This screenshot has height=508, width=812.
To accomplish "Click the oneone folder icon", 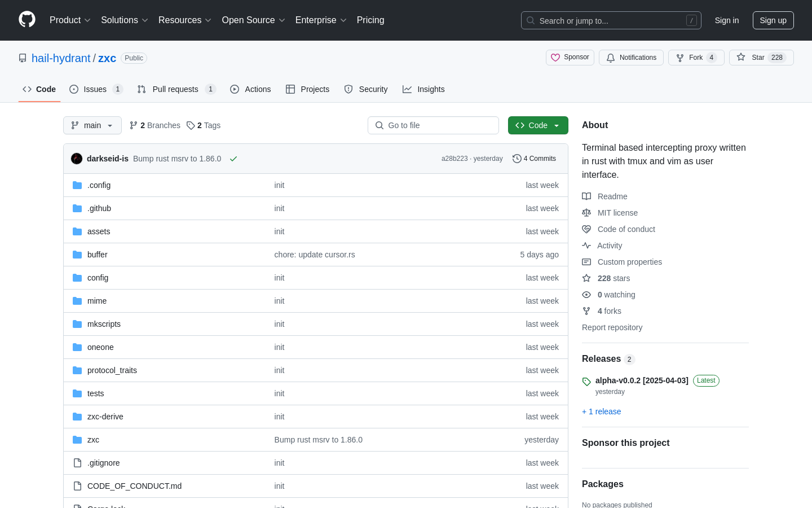I will pos(77,347).
